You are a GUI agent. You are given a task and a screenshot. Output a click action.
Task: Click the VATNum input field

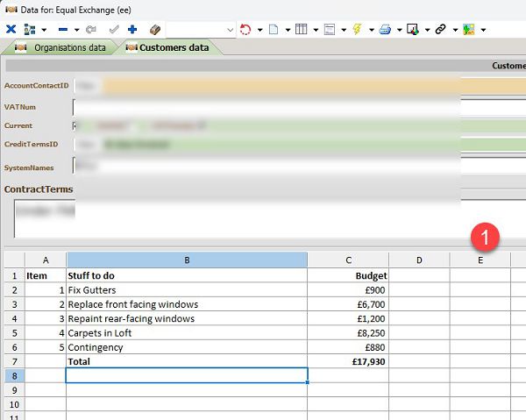[x=263, y=106]
